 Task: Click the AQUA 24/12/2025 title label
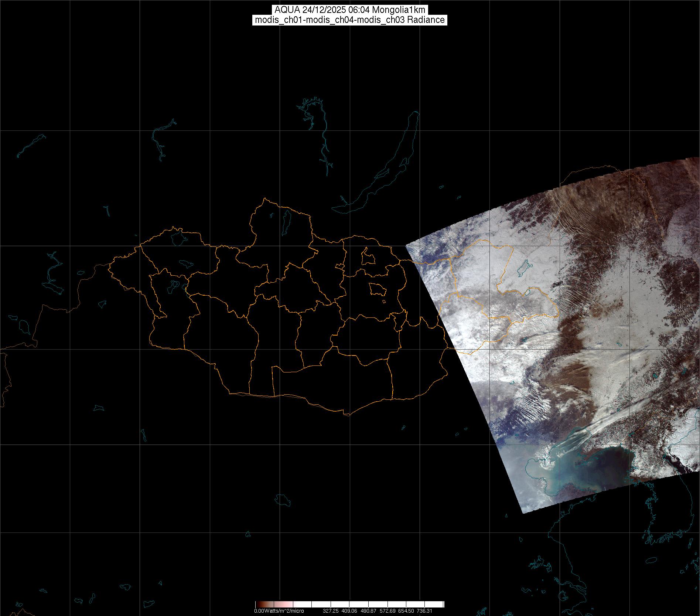pyautogui.click(x=350, y=10)
